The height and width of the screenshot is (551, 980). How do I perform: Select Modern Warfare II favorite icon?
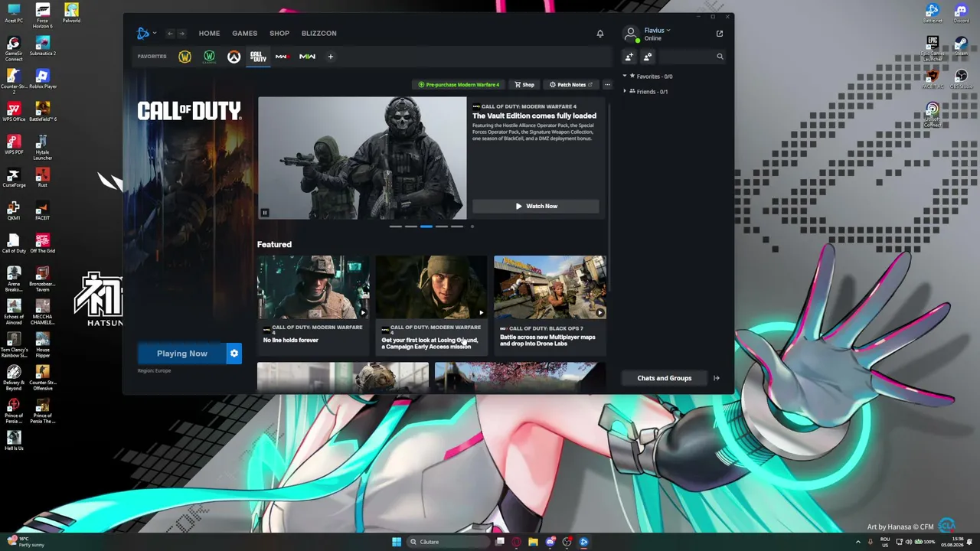pyautogui.click(x=307, y=57)
